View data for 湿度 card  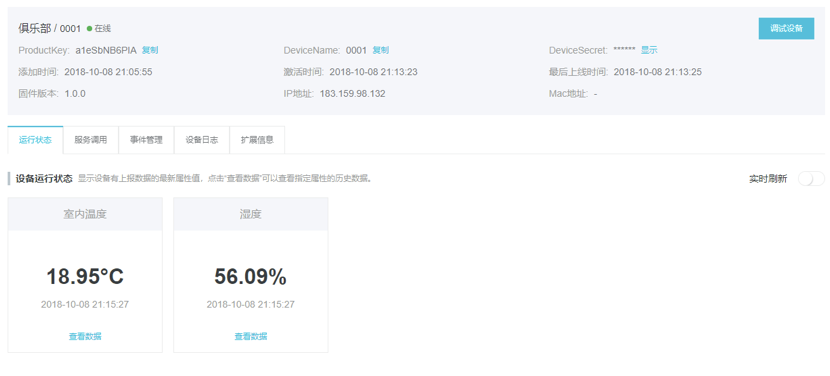251,336
